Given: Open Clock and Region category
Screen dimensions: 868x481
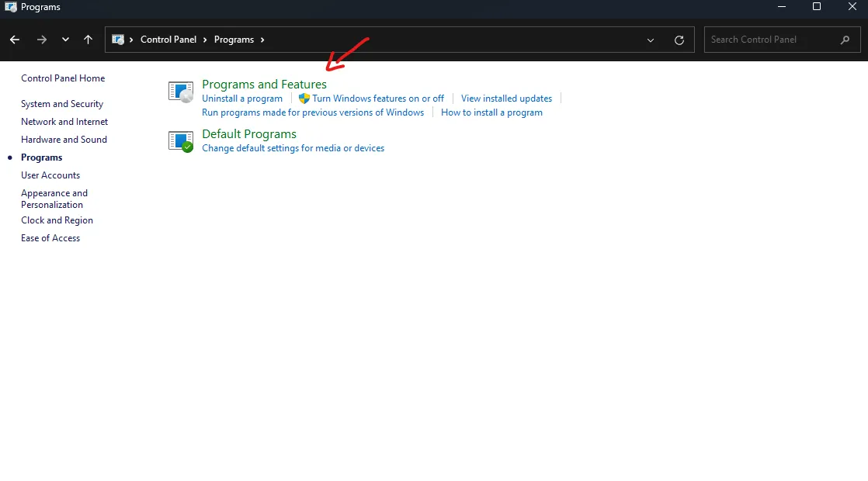Looking at the screenshot, I should [57, 220].
